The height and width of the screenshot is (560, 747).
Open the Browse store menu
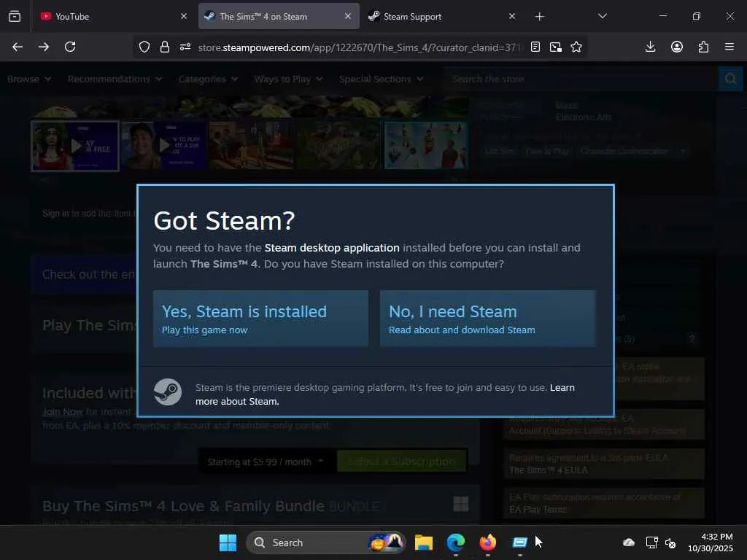[29, 79]
